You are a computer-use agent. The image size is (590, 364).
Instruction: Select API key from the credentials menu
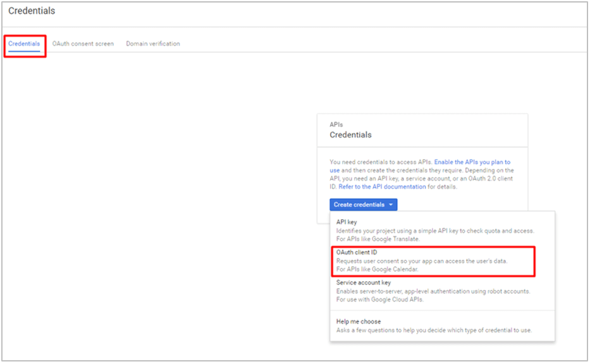click(442, 230)
